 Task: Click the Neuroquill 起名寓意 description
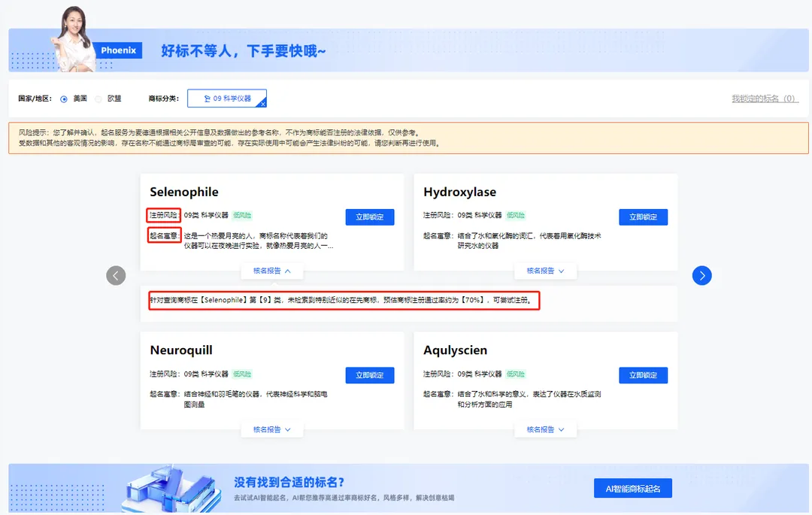click(x=256, y=399)
